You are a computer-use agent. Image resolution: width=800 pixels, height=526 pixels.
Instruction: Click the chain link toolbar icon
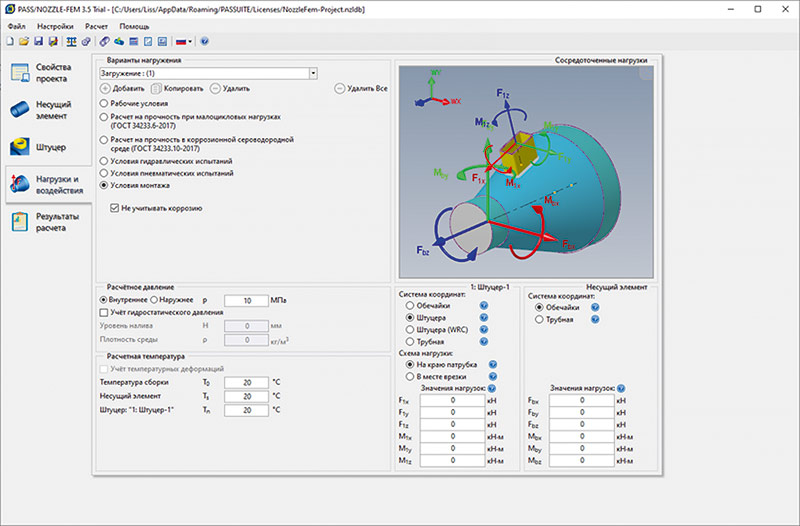(104, 41)
